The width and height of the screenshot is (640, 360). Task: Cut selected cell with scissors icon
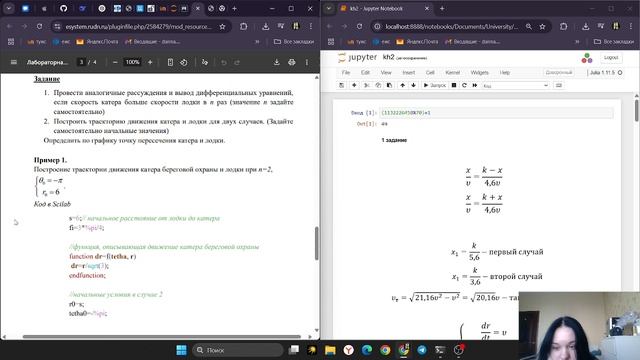pyautogui.click(x=366, y=85)
